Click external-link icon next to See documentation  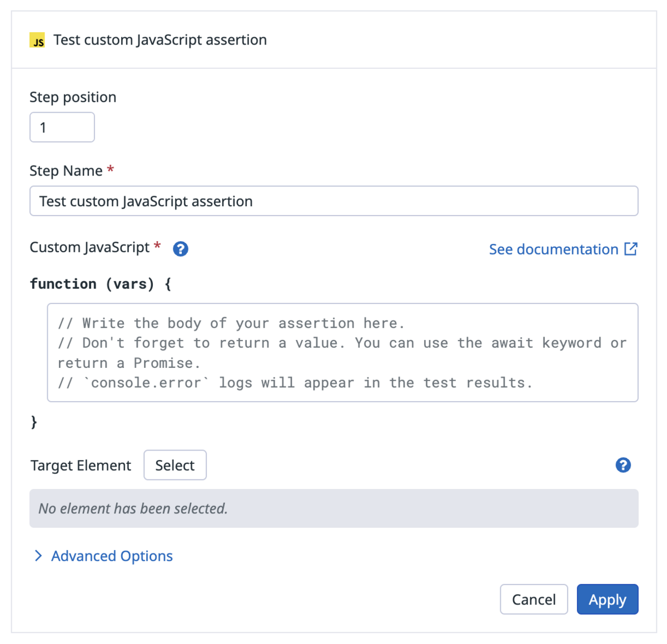tap(631, 249)
